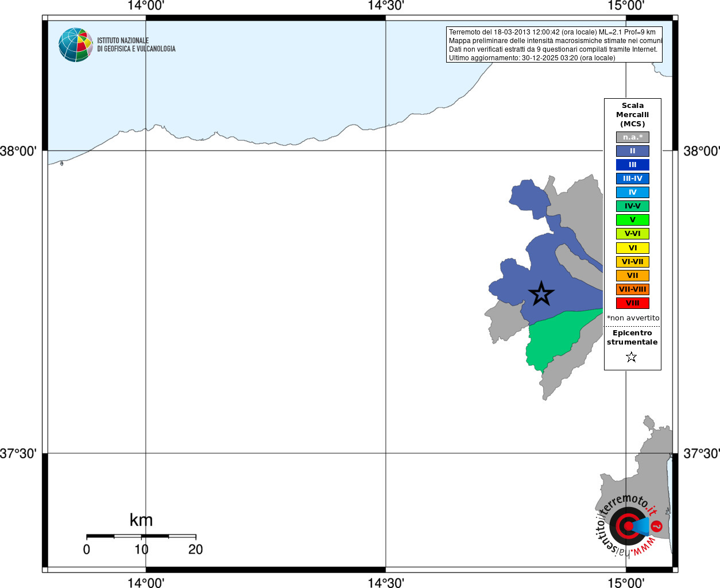Select the n.a.* gray legend swatch
This screenshot has height=588, width=720.
click(x=633, y=137)
